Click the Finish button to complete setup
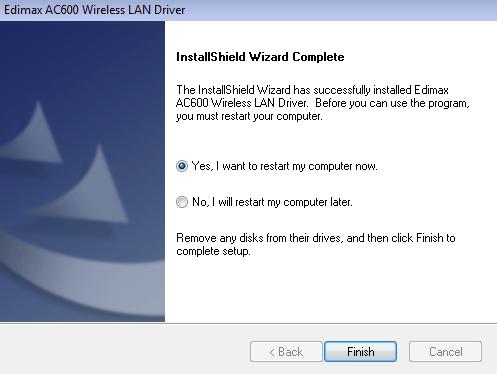The width and height of the screenshot is (497, 374). (x=360, y=351)
